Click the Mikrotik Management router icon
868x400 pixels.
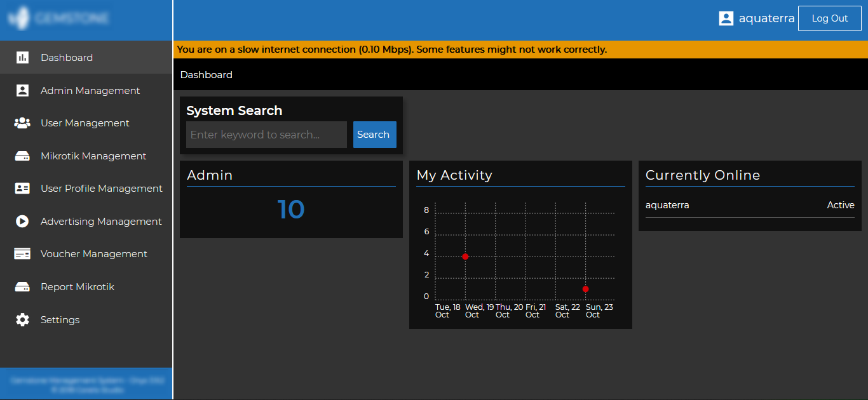click(22, 156)
